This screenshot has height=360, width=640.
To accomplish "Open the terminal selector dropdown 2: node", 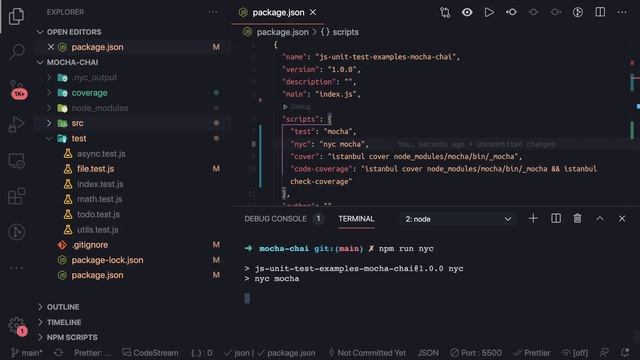I will [x=458, y=219].
